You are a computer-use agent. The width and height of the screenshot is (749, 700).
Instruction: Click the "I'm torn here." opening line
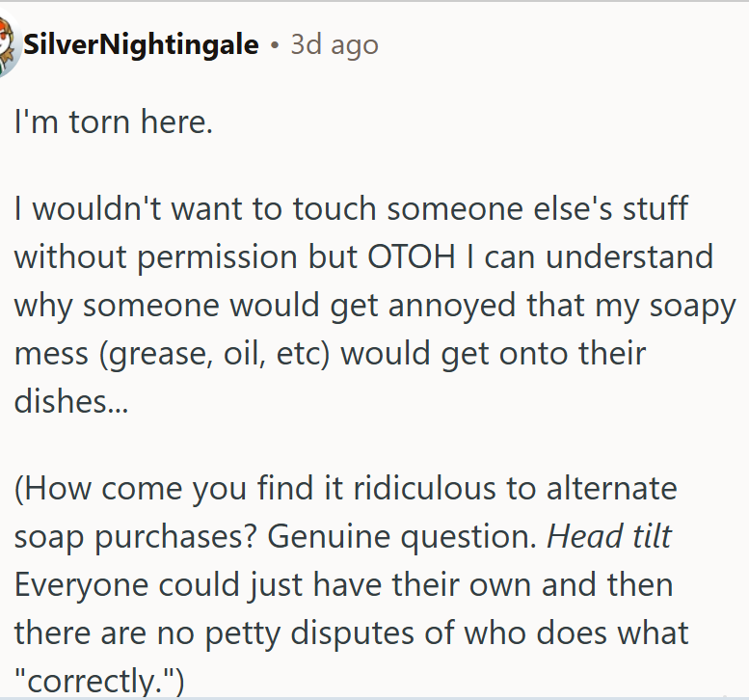pyautogui.click(x=113, y=124)
